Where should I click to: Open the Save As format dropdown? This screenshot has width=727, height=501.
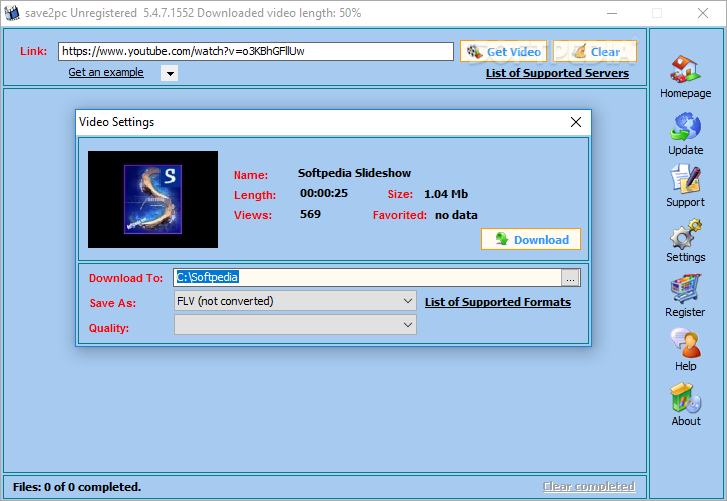pos(295,301)
